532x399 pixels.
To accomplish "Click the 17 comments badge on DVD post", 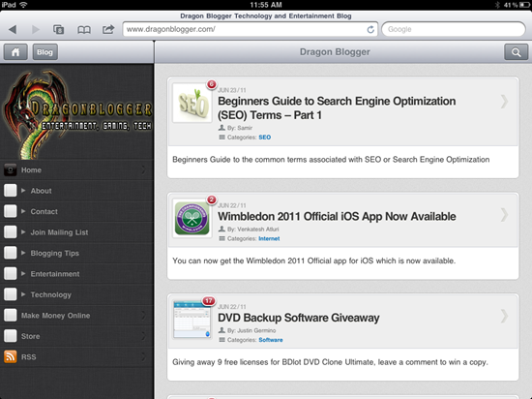I will click(x=208, y=300).
